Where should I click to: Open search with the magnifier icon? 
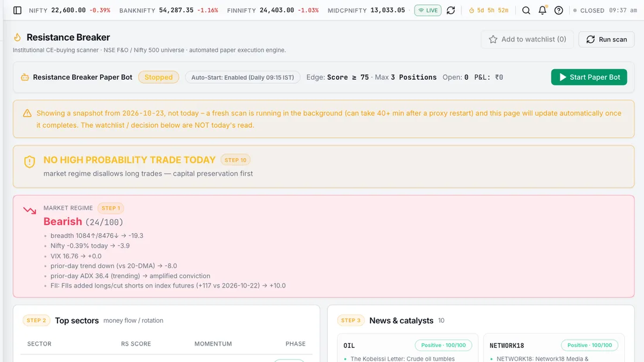point(526,11)
